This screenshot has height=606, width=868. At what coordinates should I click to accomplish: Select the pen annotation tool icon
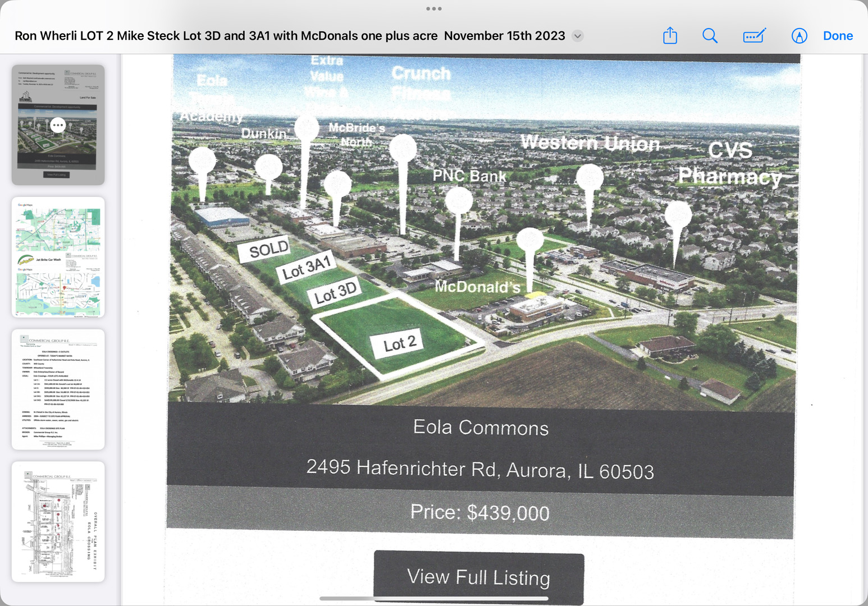pos(799,35)
